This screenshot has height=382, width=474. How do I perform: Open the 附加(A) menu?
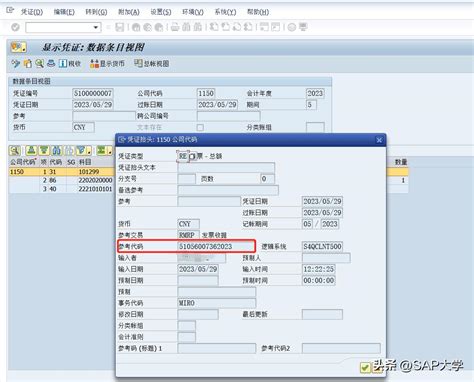[x=129, y=12]
